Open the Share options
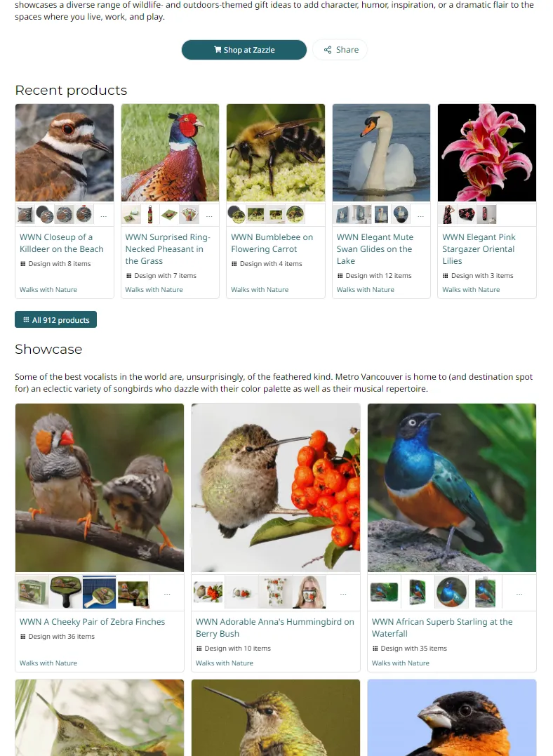Image resolution: width=553 pixels, height=756 pixels. coord(340,50)
